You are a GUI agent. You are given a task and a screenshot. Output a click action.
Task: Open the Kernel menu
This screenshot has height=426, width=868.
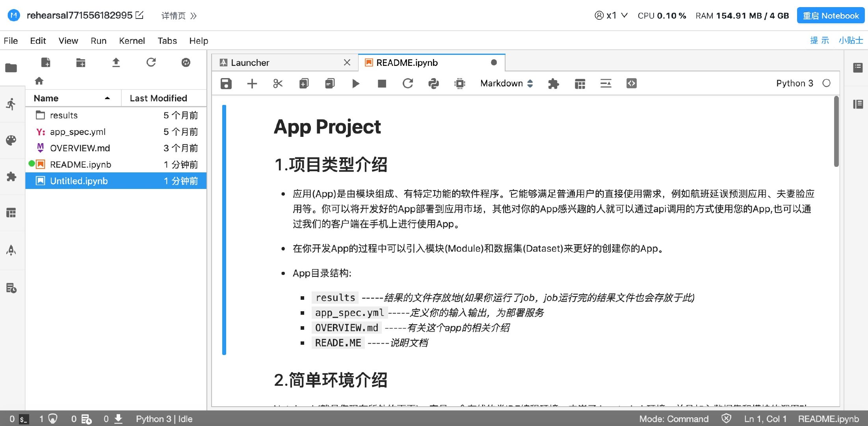coord(132,41)
